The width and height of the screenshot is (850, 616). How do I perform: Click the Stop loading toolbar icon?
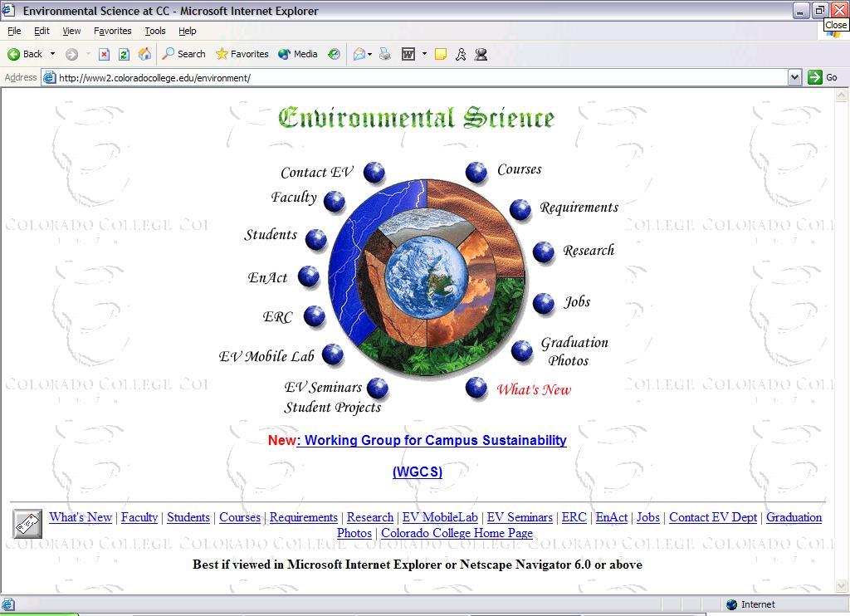tap(104, 54)
